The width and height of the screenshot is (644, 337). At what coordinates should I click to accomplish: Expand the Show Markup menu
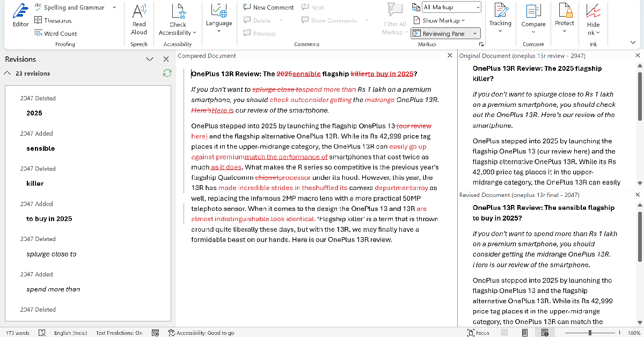click(438, 20)
